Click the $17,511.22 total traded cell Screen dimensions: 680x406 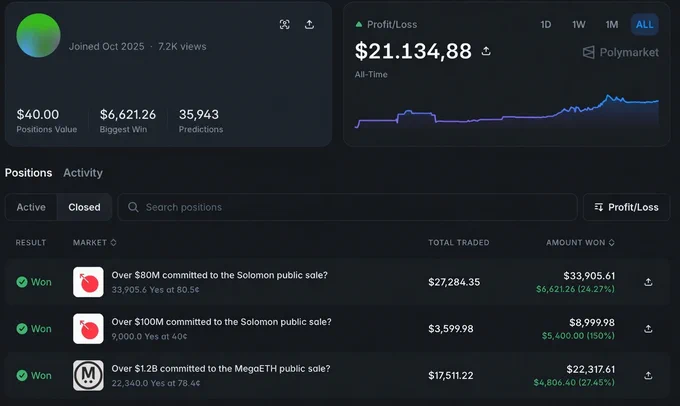[x=451, y=376]
